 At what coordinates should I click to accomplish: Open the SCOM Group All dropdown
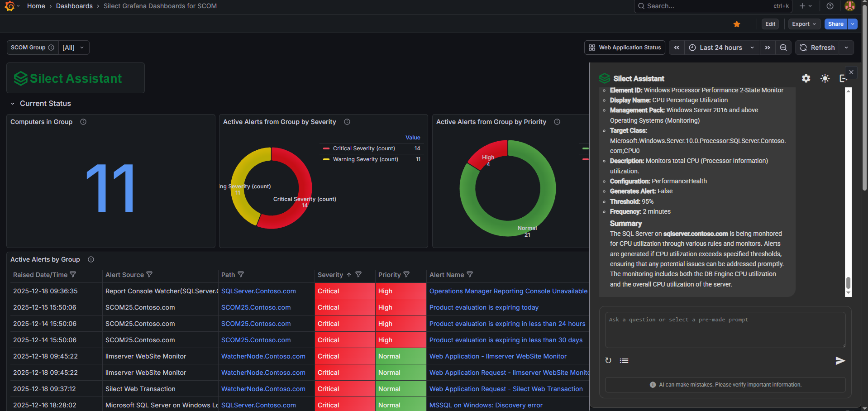[x=74, y=48]
